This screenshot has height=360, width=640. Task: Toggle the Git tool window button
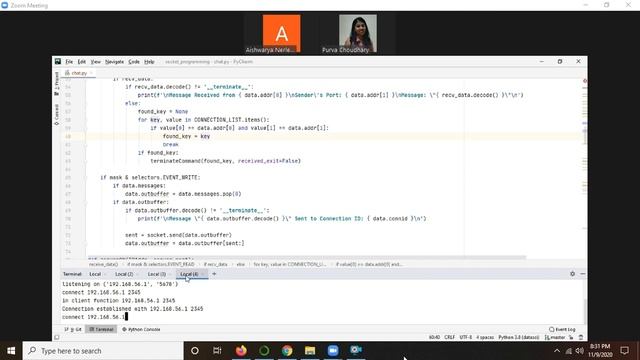click(73, 329)
